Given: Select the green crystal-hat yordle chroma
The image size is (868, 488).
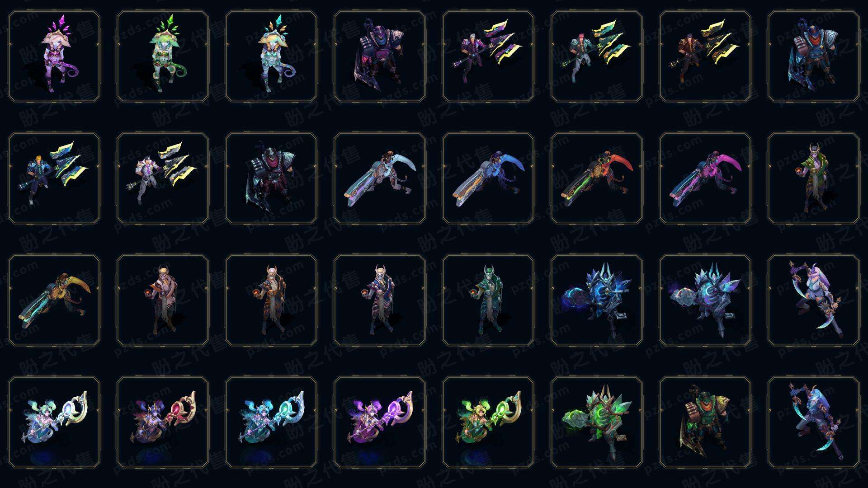Looking at the screenshot, I should (163, 56).
